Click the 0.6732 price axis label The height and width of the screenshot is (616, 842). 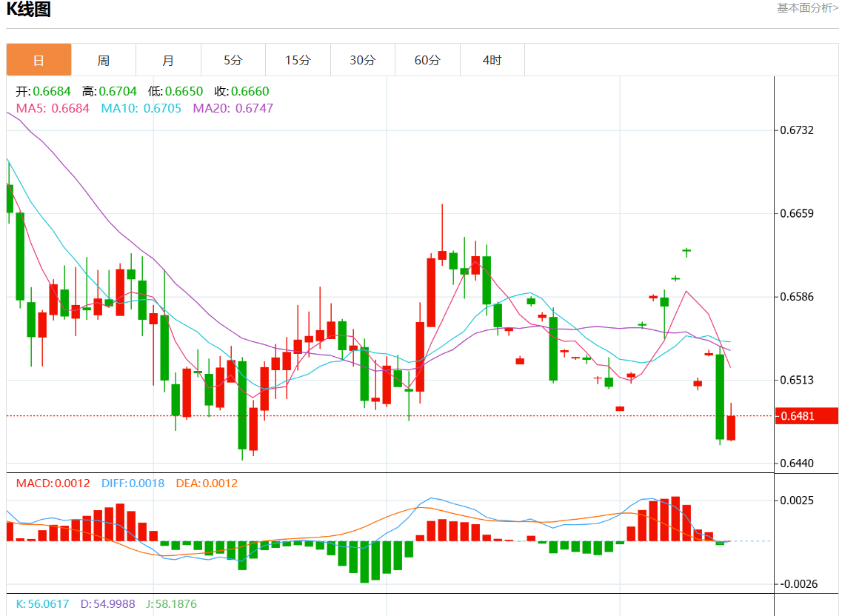(x=797, y=130)
